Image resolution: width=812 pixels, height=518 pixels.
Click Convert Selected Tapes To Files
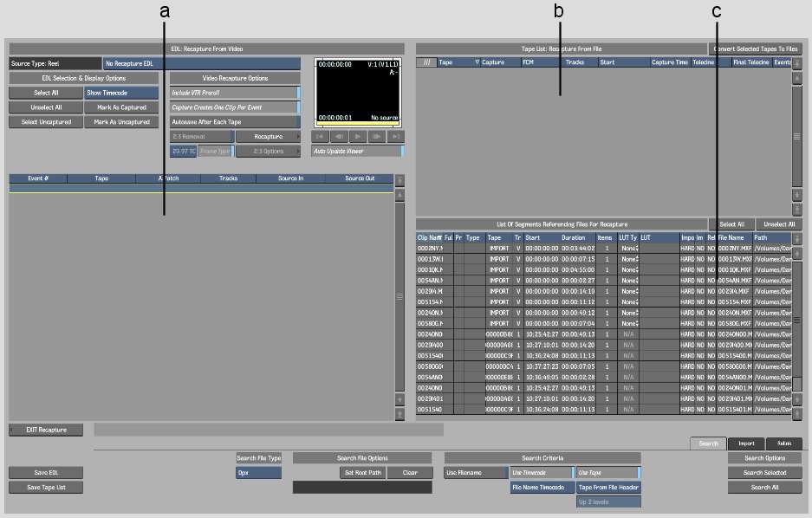pos(754,49)
